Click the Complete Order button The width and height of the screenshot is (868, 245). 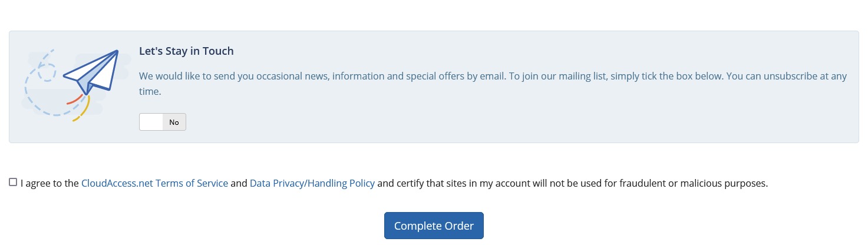tap(434, 226)
